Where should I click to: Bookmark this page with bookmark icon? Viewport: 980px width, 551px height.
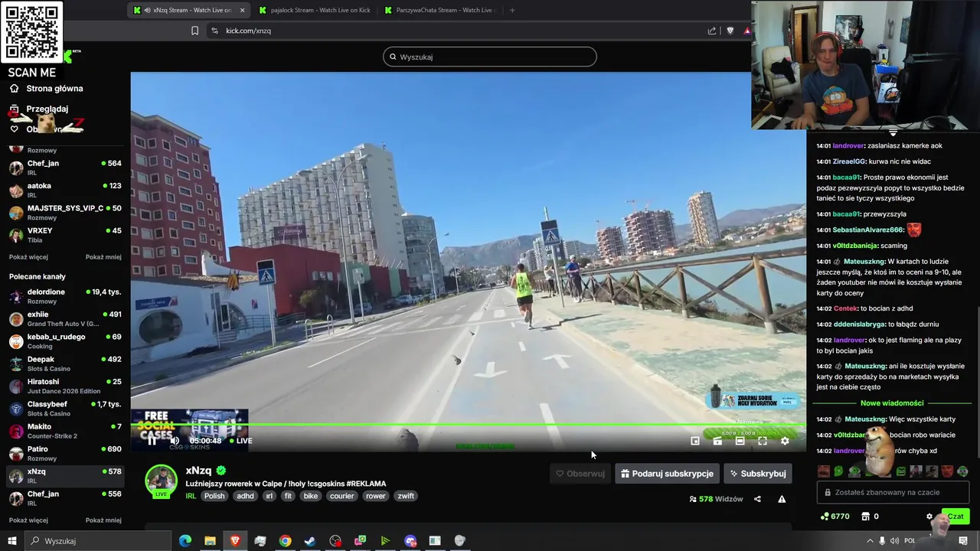[x=194, y=31]
